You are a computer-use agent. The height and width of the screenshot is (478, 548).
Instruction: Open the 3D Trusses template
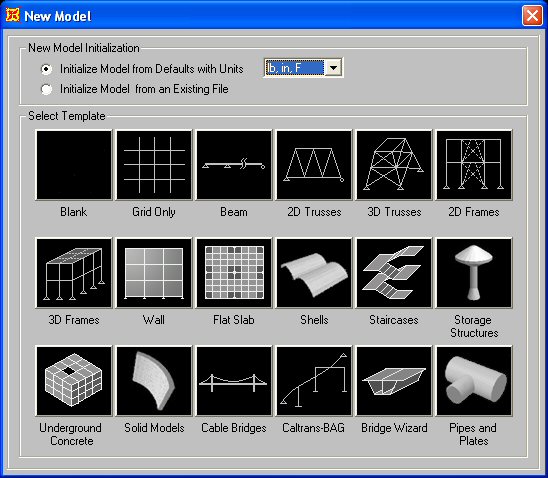[394, 165]
